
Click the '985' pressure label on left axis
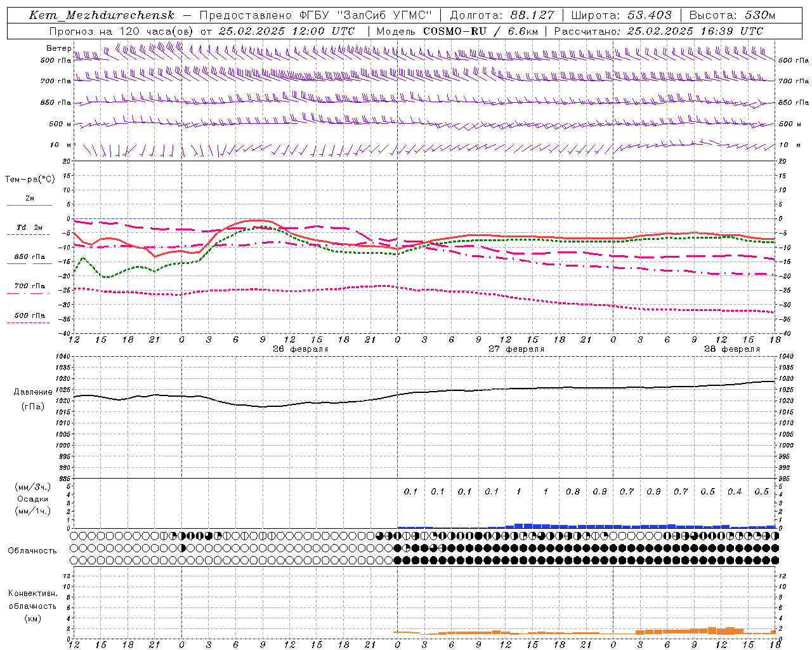[64, 479]
